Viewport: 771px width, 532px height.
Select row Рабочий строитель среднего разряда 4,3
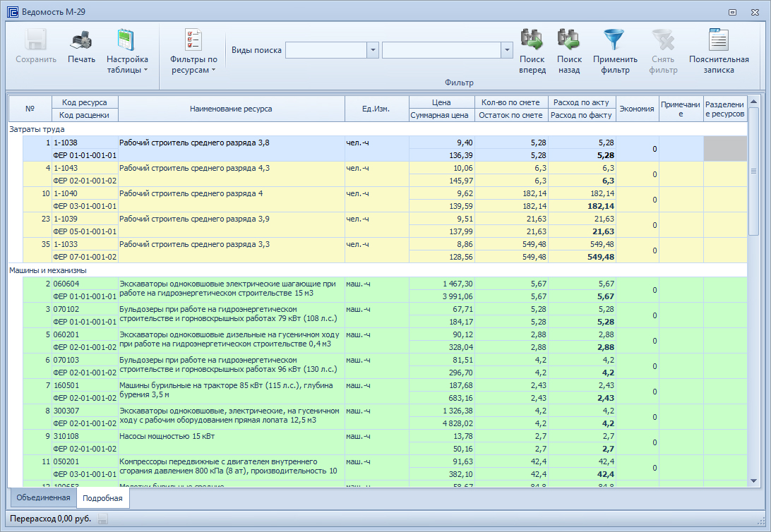click(385, 174)
